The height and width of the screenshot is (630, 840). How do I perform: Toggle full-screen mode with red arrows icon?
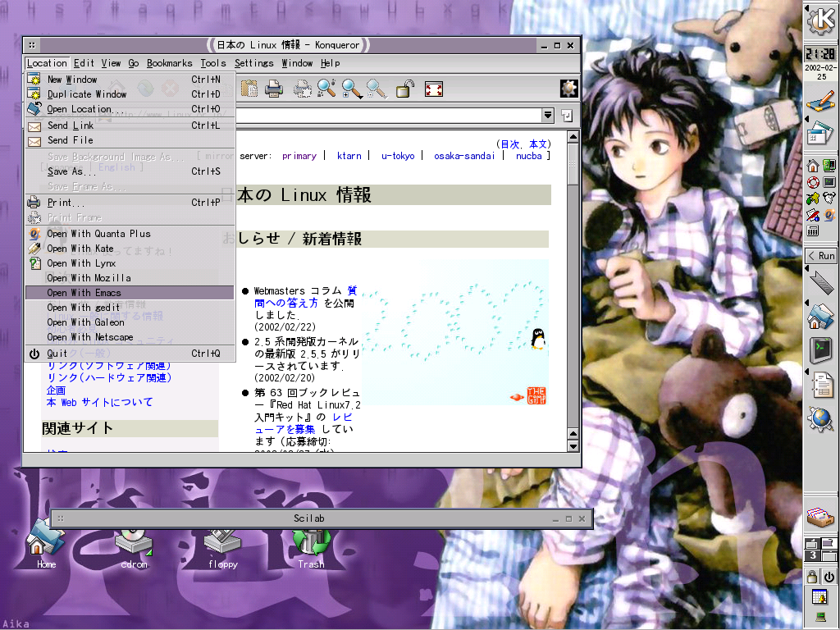(x=433, y=89)
